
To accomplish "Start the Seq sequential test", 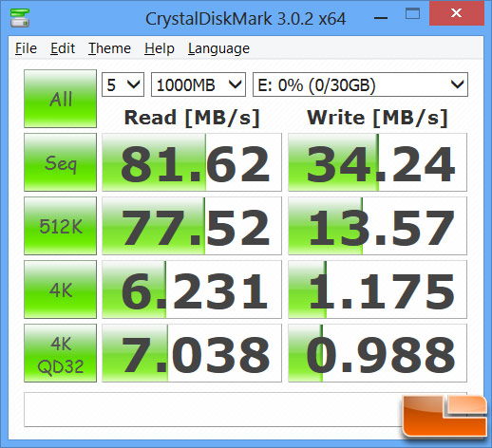I will pos(60,162).
